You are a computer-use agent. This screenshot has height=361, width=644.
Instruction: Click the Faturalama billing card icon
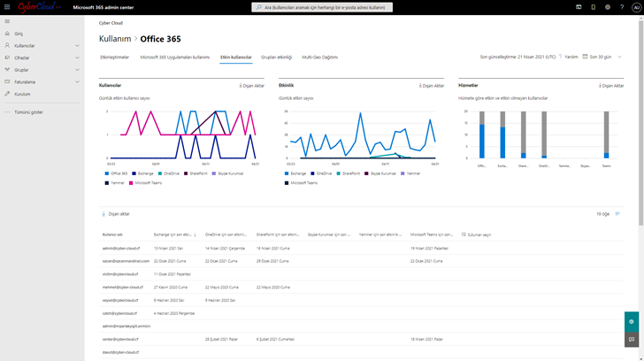click(7, 81)
